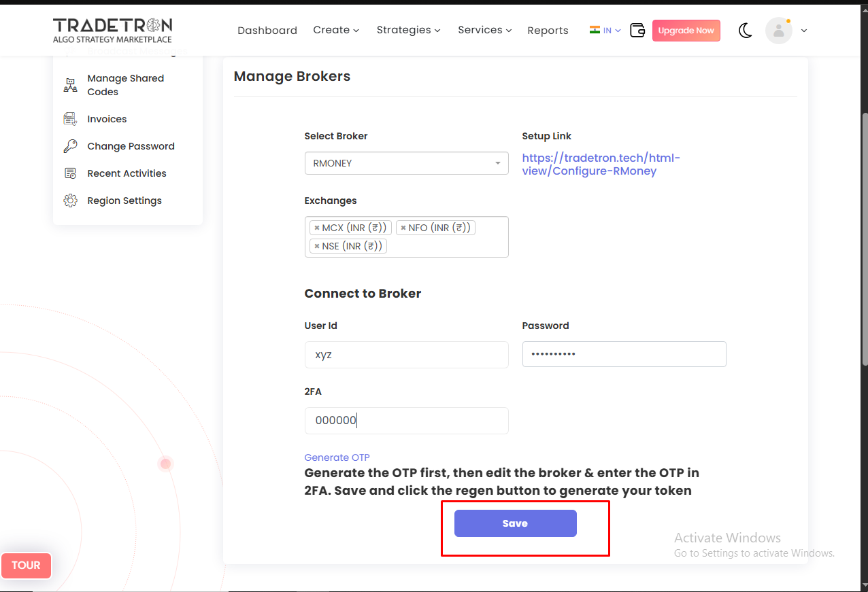The image size is (868, 592).
Task: Click the Tradetron logo
Action: [112, 30]
